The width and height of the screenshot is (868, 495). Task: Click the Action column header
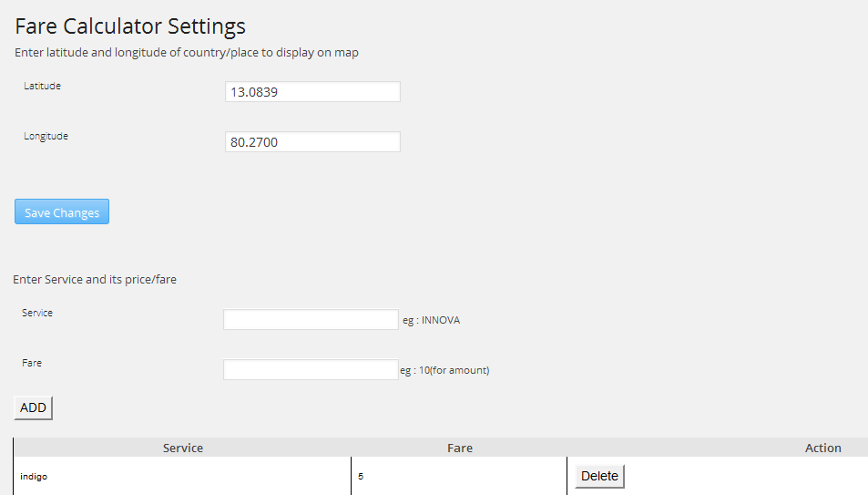pos(822,448)
